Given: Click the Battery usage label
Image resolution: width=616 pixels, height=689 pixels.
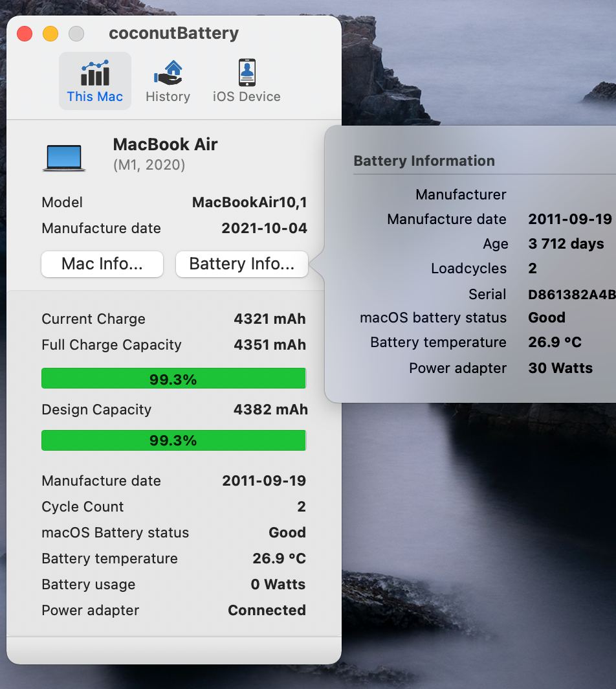Looking at the screenshot, I should (88, 584).
